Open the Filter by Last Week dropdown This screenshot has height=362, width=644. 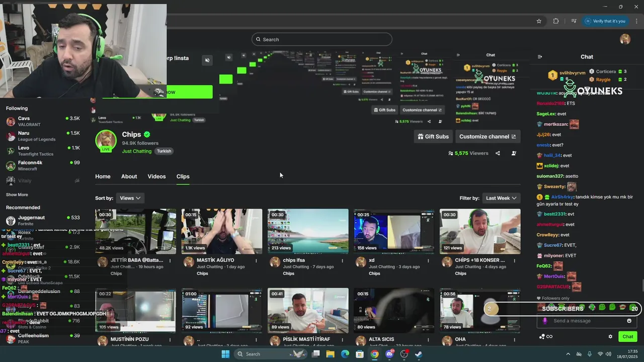point(501,198)
